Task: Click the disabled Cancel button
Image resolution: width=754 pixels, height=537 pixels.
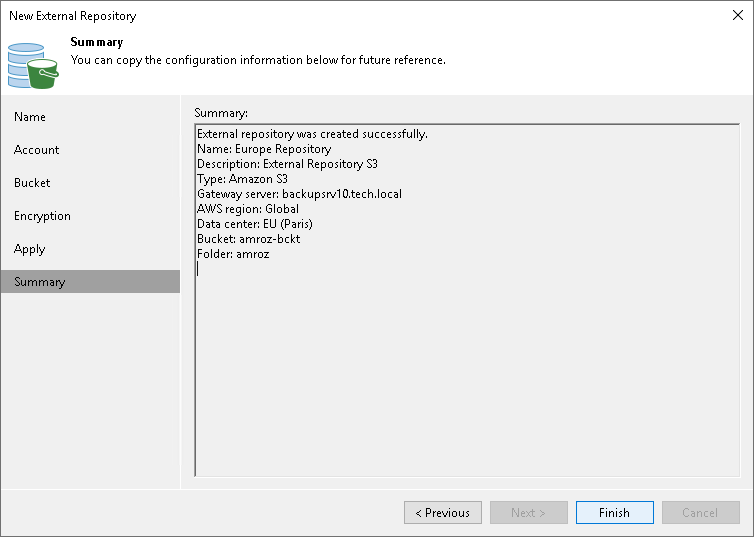Action: click(x=700, y=513)
